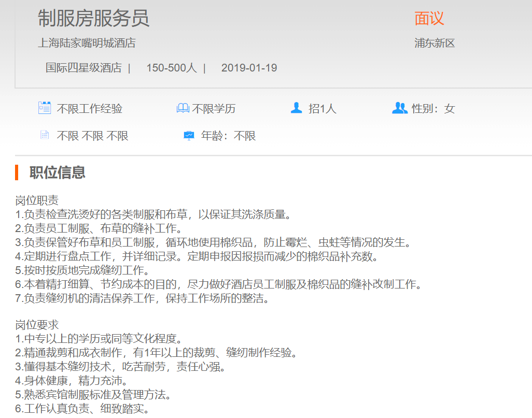Click the 国际四星级酒店 hotel category
Viewport: 532px width, 418px height.
tap(83, 68)
